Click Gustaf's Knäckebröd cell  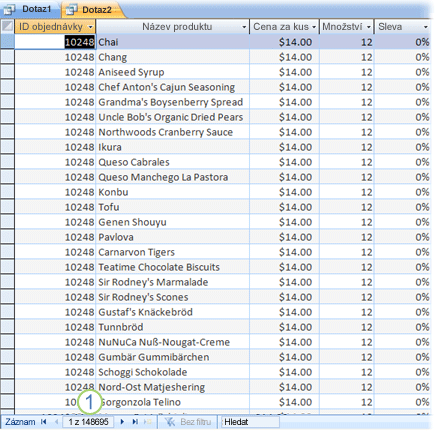pyautogui.click(x=173, y=312)
